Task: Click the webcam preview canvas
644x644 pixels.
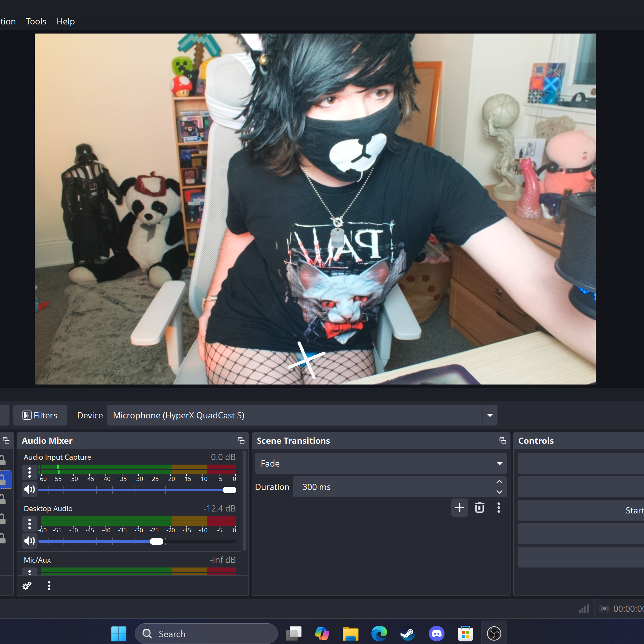Action: [x=315, y=209]
